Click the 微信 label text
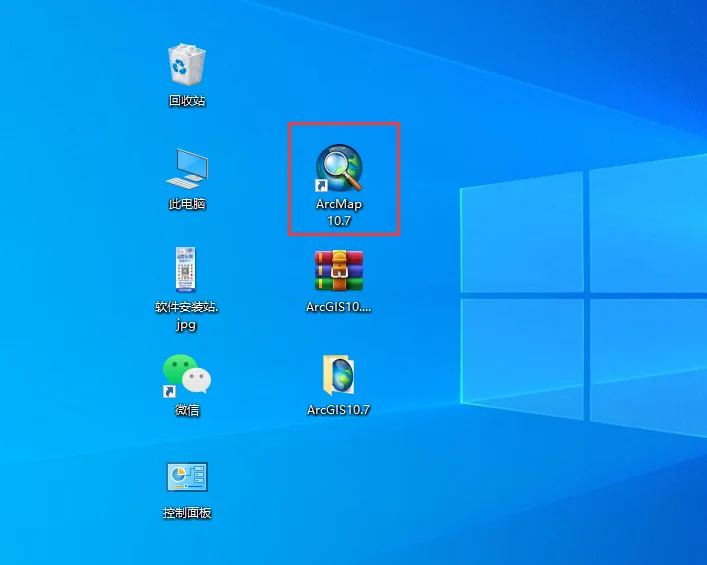Image resolution: width=707 pixels, height=565 pixels. click(x=187, y=410)
